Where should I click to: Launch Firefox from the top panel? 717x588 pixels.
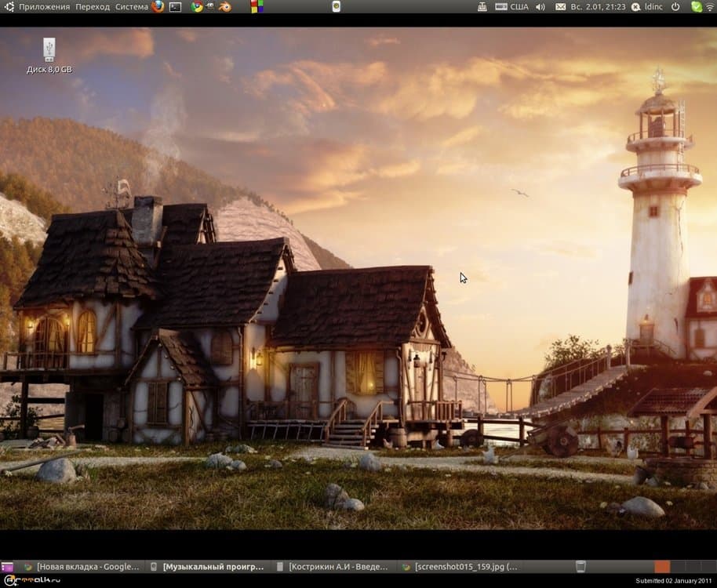tap(158, 6)
